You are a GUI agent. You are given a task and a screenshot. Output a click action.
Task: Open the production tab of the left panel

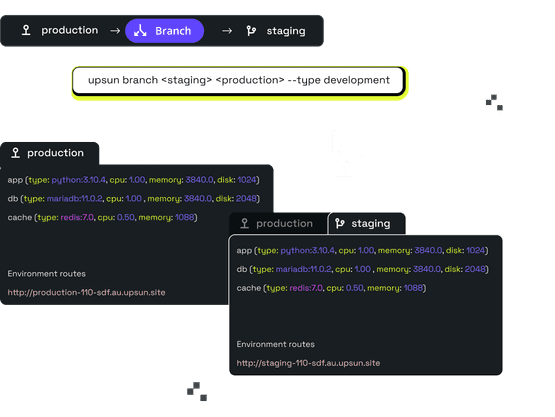(x=50, y=153)
